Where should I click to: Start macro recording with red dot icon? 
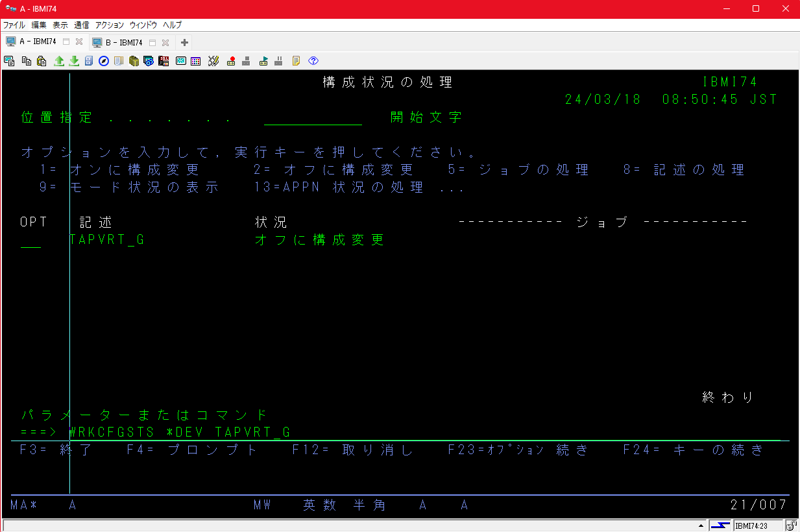[231, 61]
